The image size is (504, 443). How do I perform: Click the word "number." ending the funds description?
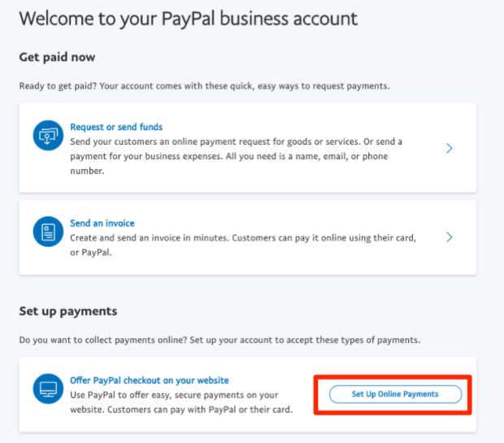click(88, 171)
